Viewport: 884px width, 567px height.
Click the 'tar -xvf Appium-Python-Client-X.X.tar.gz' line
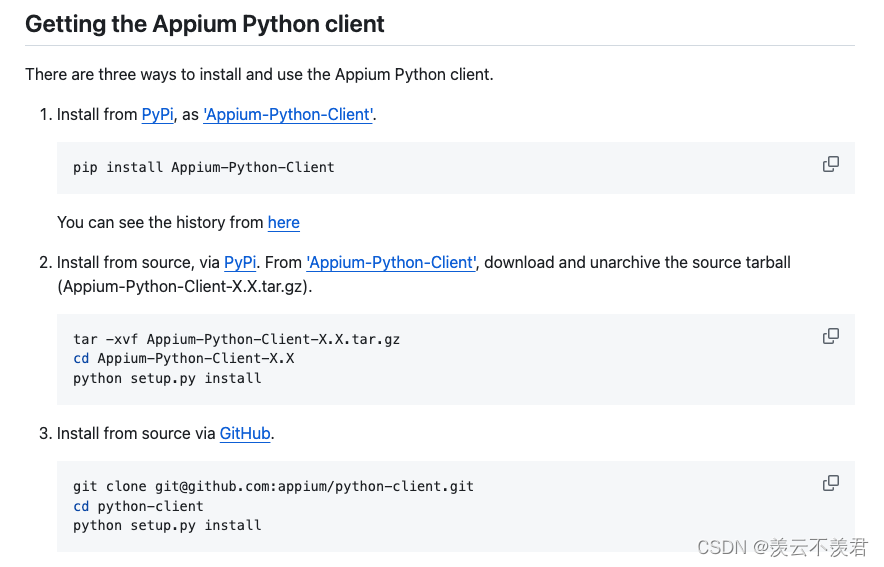pos(236,339)
